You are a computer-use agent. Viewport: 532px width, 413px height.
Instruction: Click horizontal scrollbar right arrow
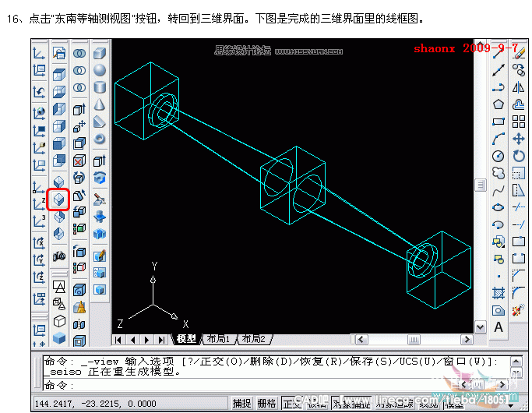pos(467,339)
